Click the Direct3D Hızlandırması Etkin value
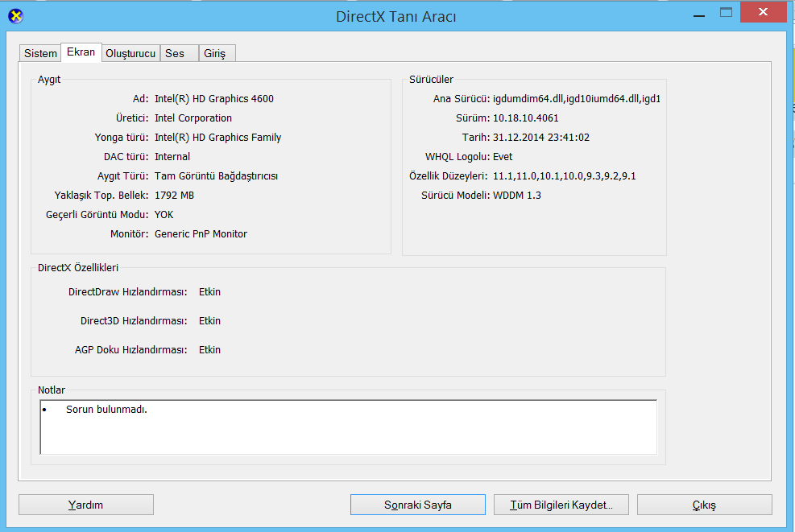Image resolution: width=795 pixels, height=532 pixels. (210, 320)
